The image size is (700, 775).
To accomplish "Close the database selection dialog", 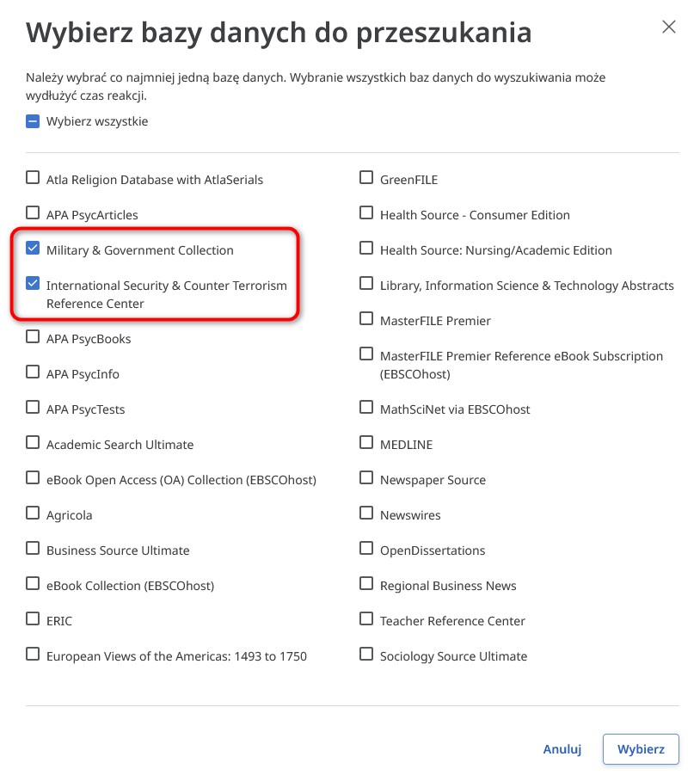I will point(668,27).
